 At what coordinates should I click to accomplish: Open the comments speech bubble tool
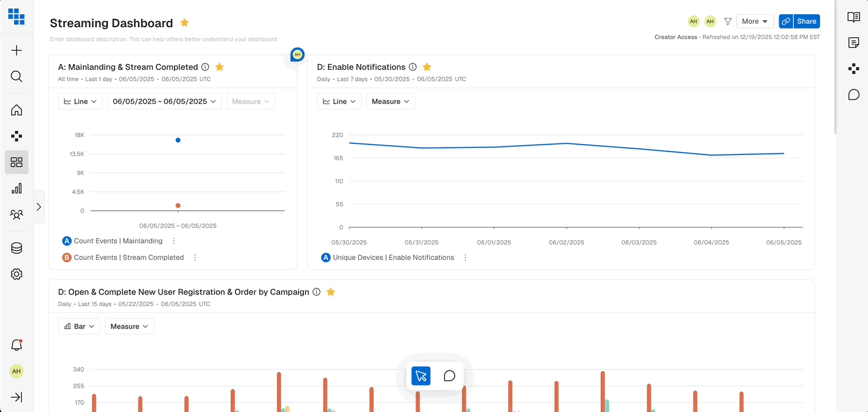[x=449, y=376]
